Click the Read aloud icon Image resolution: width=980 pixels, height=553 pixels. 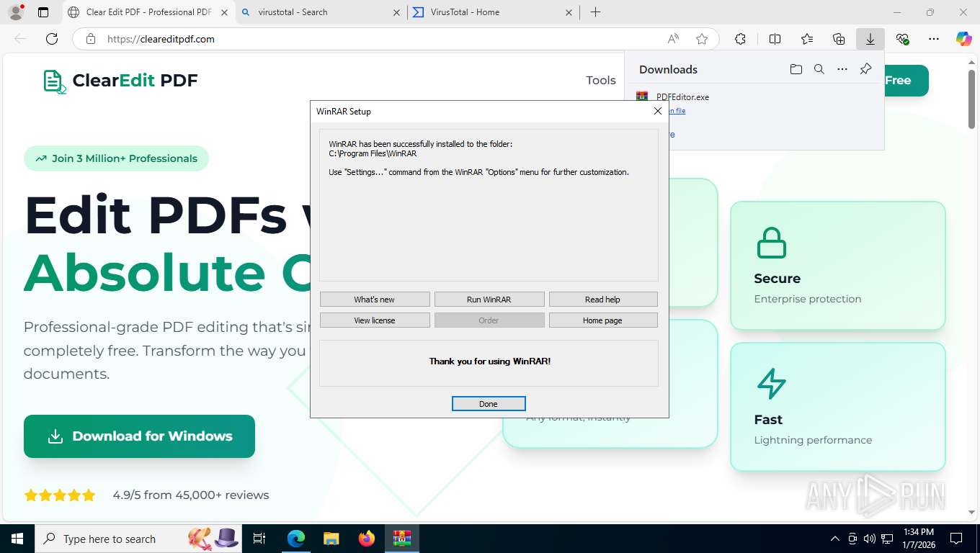(x=673, y=39)
